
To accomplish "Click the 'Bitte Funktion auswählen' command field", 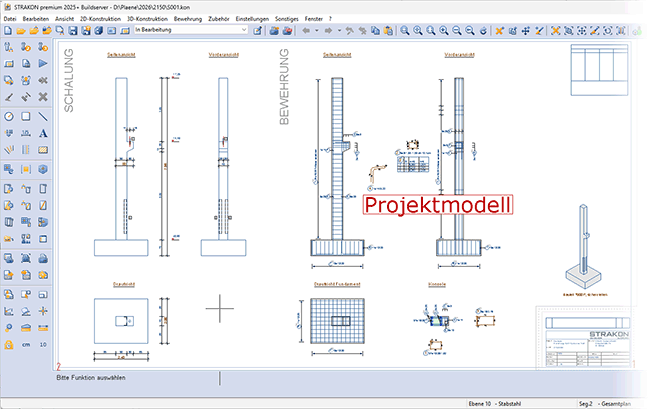I will tap(110, 379).
